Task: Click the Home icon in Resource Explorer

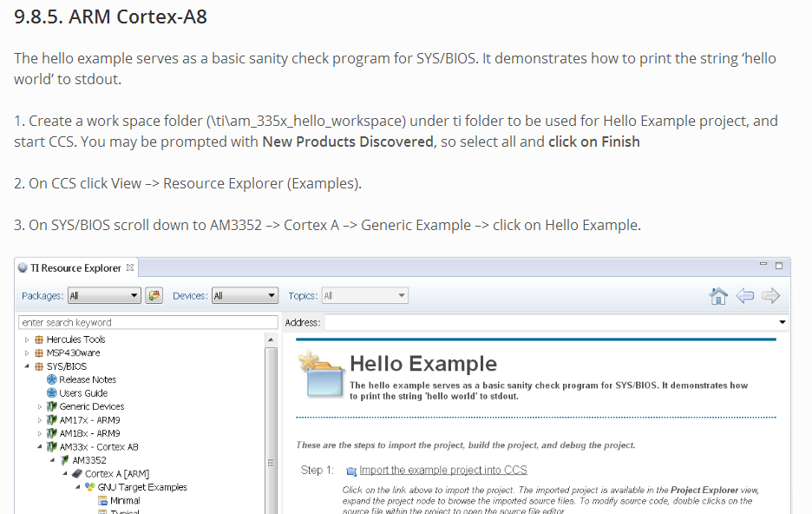Action: coord(718,296)
